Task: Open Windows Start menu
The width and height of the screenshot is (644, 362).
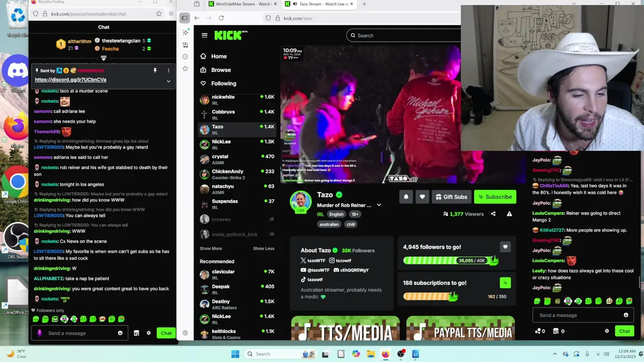Action: click(235, 354)
